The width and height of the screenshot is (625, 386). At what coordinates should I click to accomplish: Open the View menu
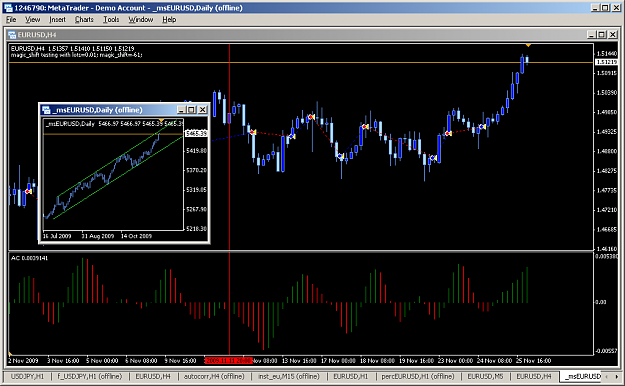(32, 20)
